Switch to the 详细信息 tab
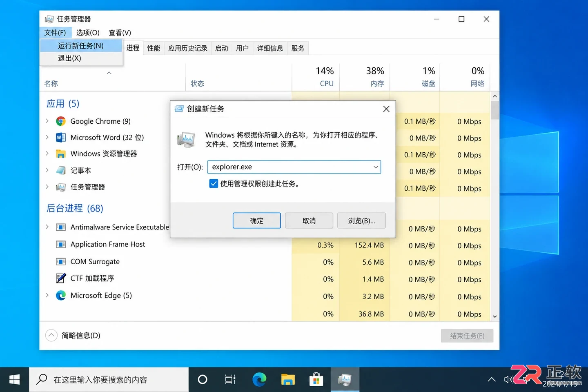 [x=270, y=48]
